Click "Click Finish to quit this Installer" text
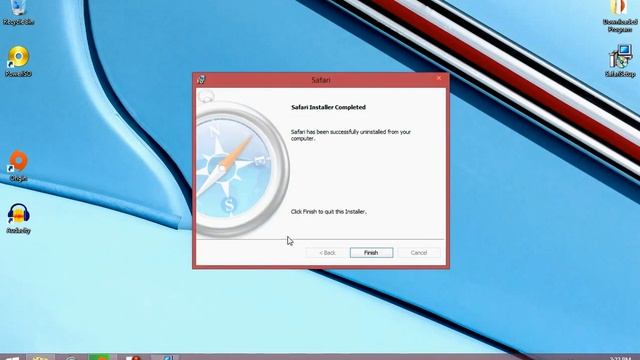The width and height of the screenshot is (640, 360). (329, 212)
